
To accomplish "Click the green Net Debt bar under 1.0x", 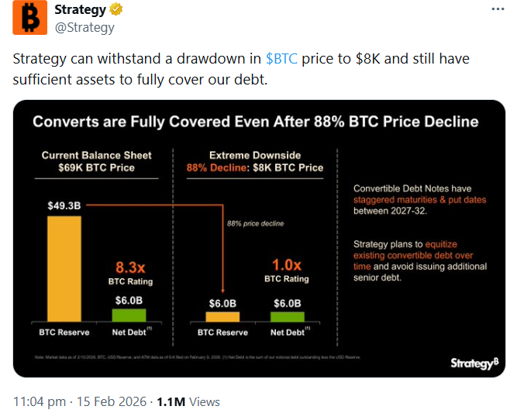I will (287, 316).
